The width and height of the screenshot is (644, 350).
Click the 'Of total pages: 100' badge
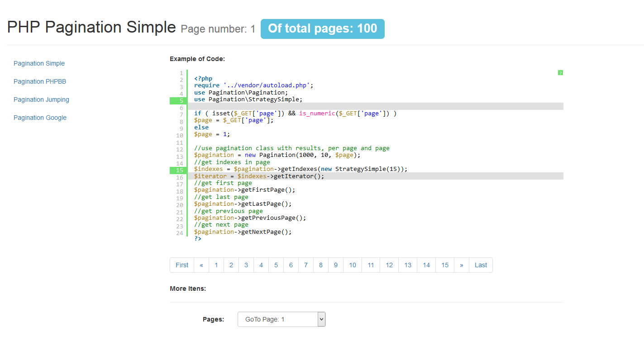coord(323,28)
